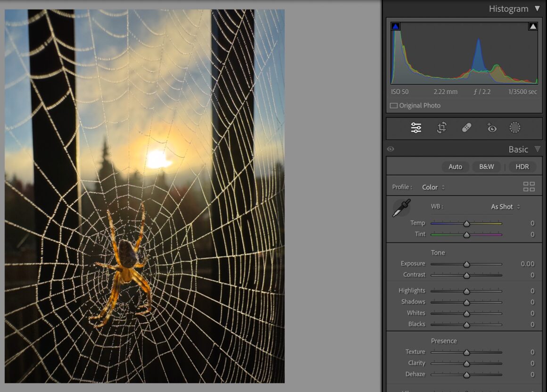Collapse the Histogram panel triangle

click(537, 8)
